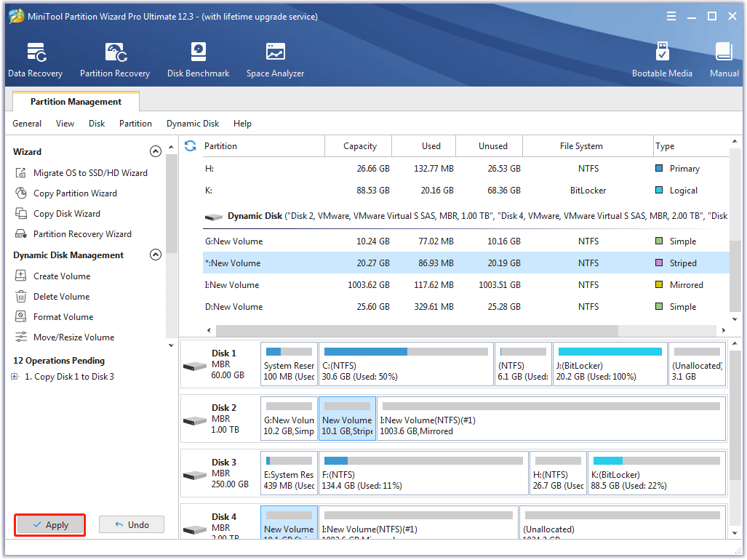
Task: Click the Dynamic Disk group icon
Action: coord(214,217)
